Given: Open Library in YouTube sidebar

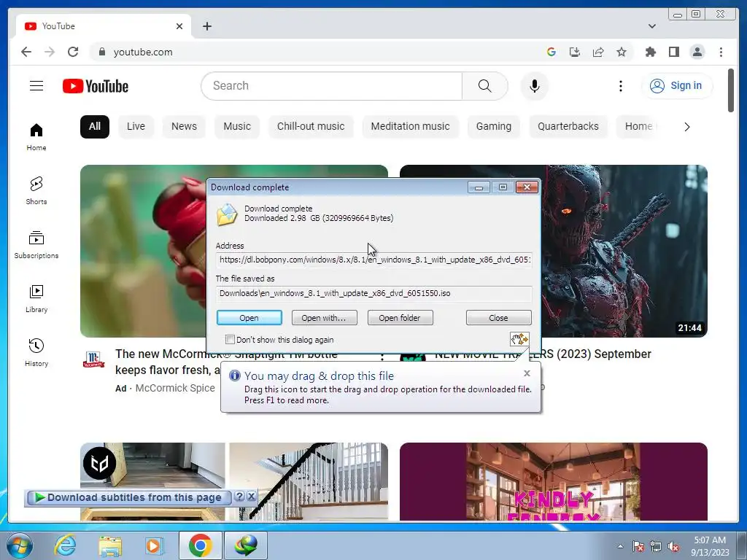Looking at the screenshot, I should pyautogui.click(x=36, y=298).
